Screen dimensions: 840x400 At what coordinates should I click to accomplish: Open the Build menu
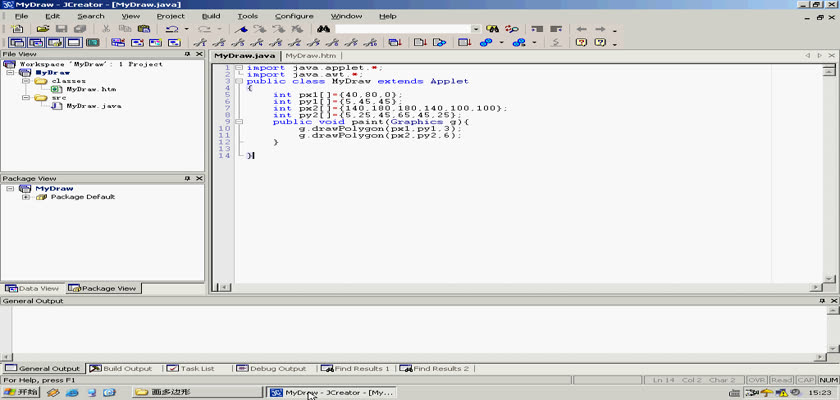coord(211,16)
